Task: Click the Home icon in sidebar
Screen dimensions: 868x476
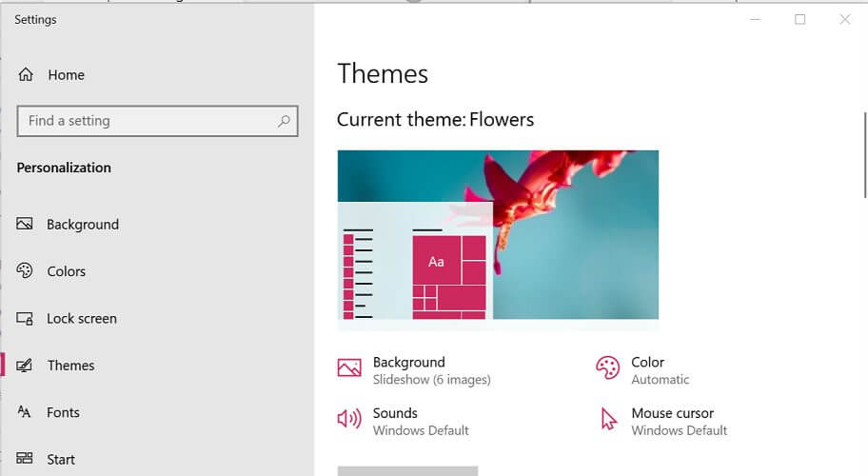Action: [26, 74]
